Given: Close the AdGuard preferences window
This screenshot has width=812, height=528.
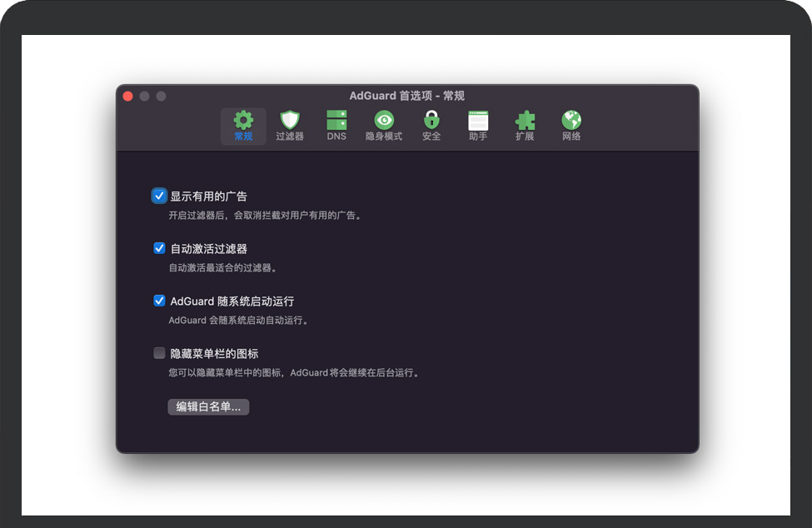Looking at the screenshot, I should tap(128, 97).
